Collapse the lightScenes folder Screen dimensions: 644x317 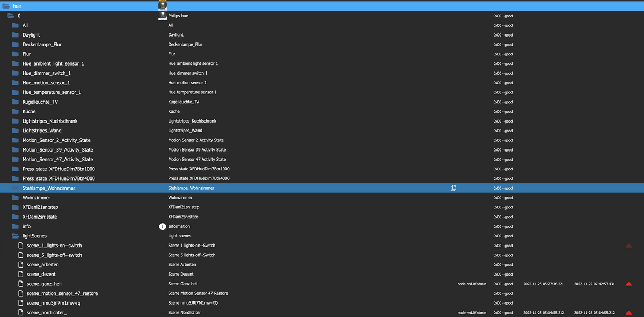tap(16, 236)
